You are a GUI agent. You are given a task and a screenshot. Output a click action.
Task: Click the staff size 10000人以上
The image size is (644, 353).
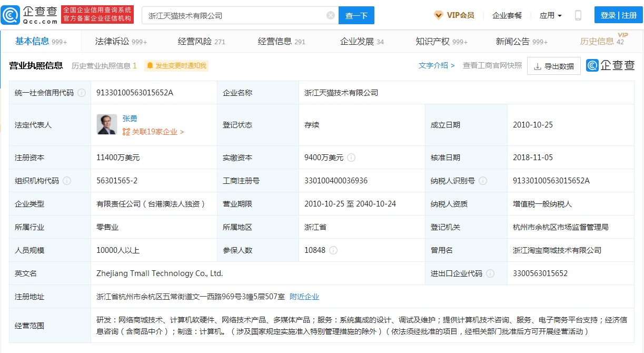[118, 250]
